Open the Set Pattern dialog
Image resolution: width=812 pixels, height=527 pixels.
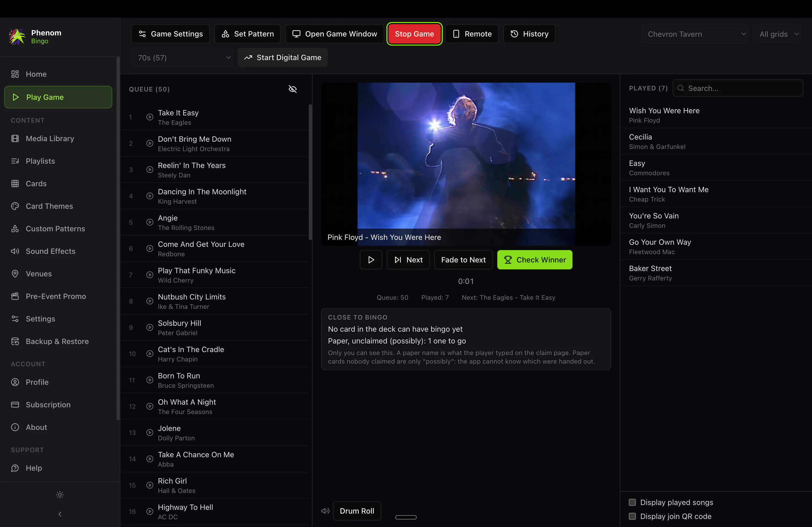pos(247,34)
